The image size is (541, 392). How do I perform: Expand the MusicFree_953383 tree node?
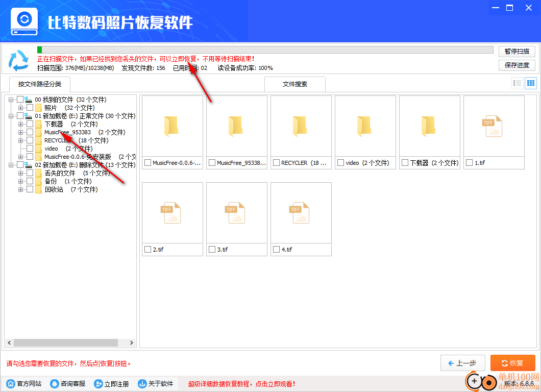tap(21, 132)
